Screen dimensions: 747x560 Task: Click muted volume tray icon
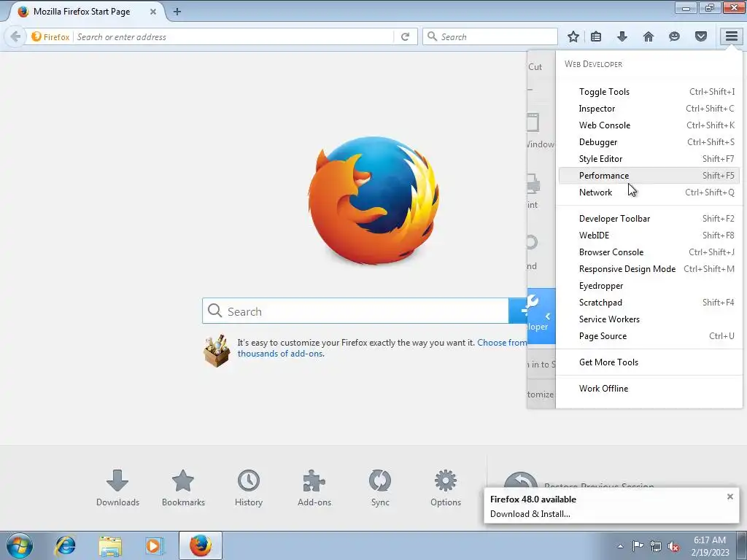point(673,547)
